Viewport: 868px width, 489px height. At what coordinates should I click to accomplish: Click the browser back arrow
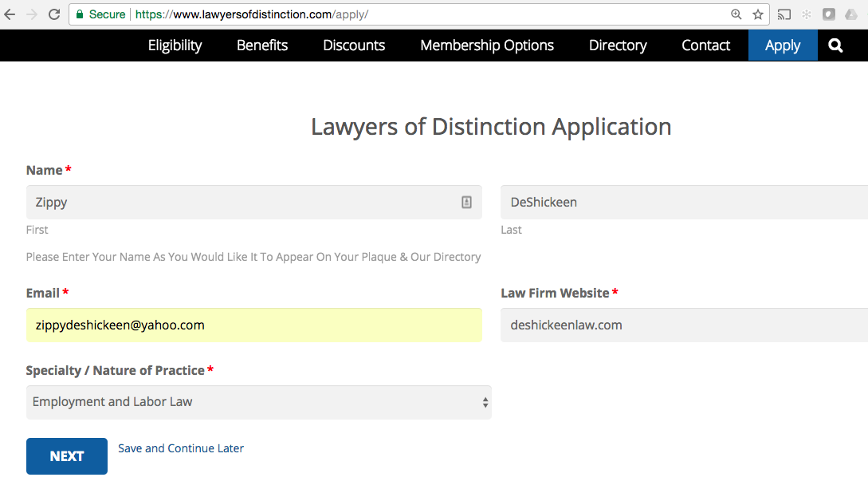coord(10,14)
